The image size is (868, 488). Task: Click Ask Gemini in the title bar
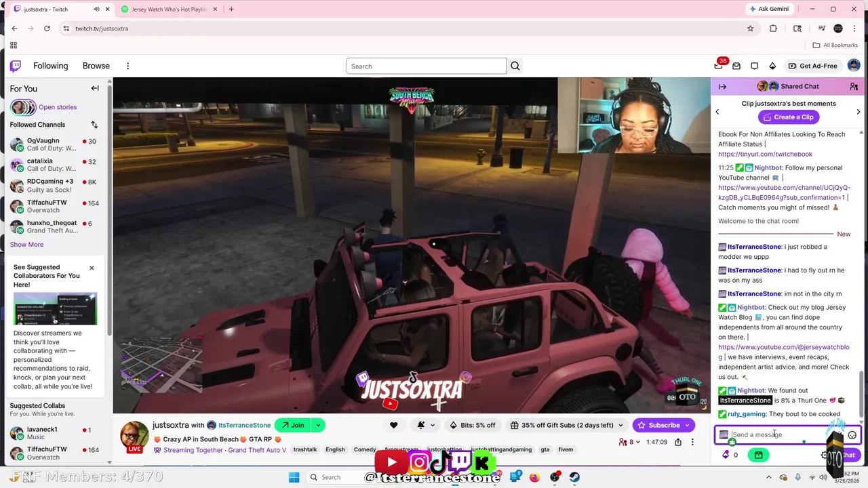(768, 9)
